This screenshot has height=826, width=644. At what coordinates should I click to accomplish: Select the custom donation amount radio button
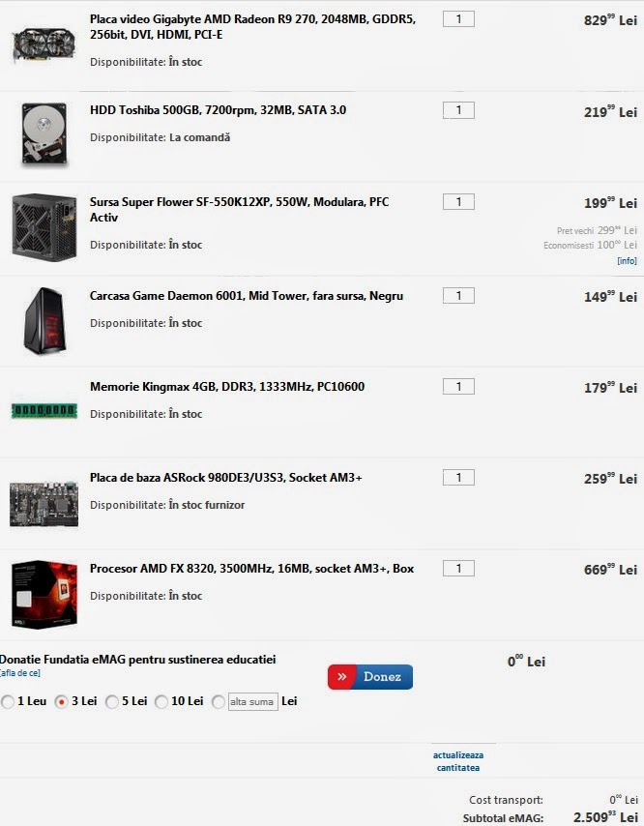219,701
